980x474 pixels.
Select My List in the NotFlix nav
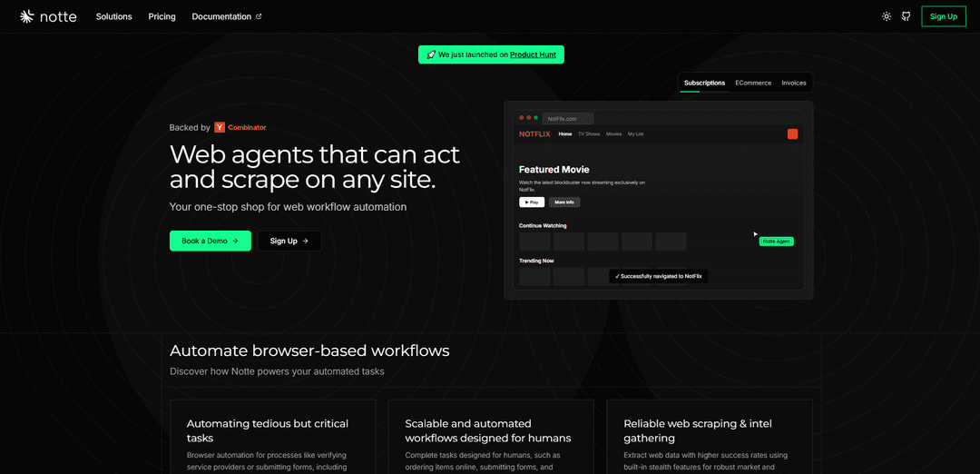[x=635, y=133]
